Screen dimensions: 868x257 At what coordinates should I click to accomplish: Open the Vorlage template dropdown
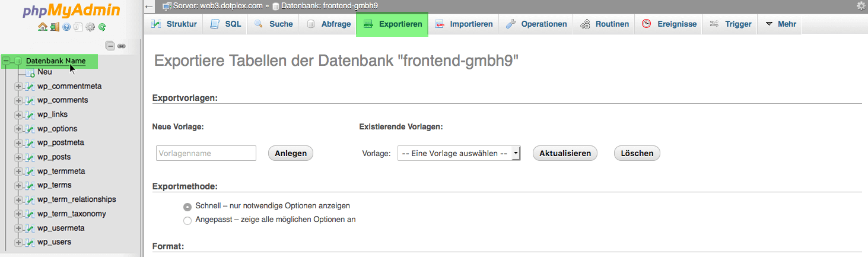(x=459, y=153)
